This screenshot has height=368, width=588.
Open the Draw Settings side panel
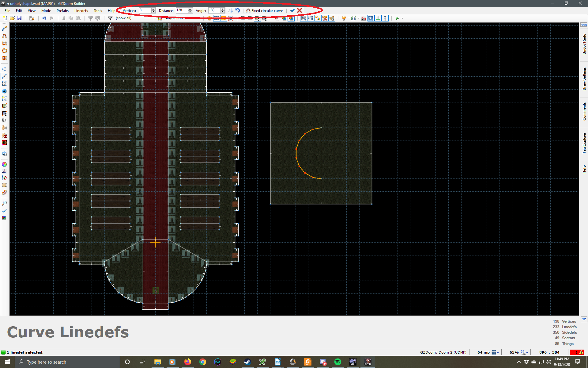(584, 79)
